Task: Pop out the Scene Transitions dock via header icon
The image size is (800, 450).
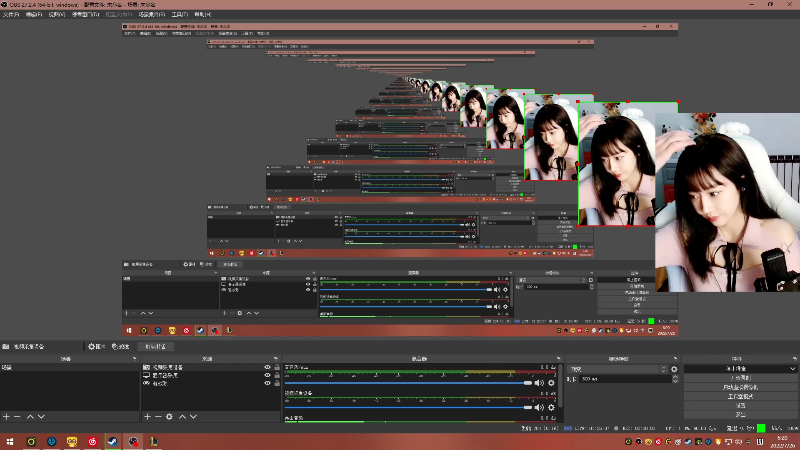Action: 676,359
